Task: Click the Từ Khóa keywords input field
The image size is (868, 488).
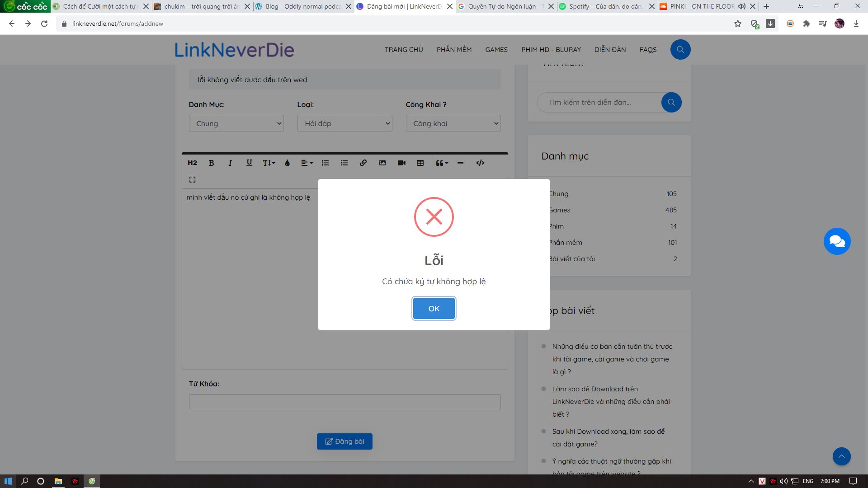Action: (344, 402)
